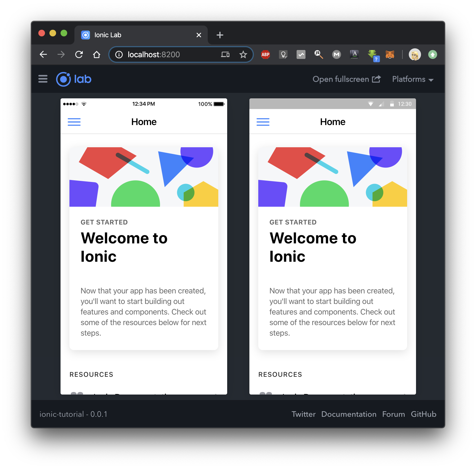Click the card illustration in iOS preview

[x=144, y=177]
